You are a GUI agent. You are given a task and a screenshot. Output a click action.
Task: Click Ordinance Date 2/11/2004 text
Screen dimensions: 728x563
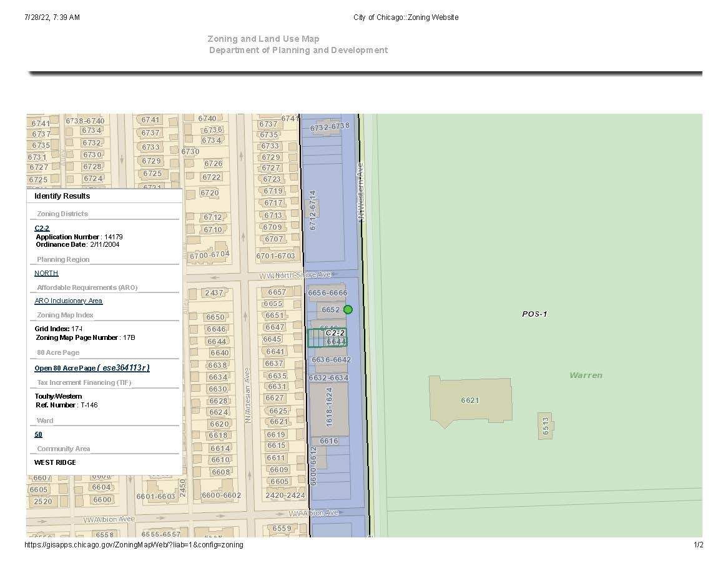[x=77, y=244]
